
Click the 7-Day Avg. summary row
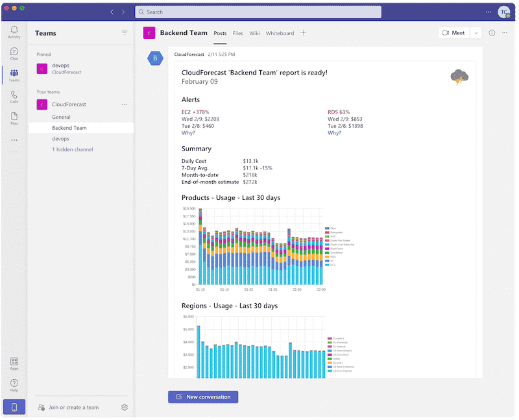[226, 168]
